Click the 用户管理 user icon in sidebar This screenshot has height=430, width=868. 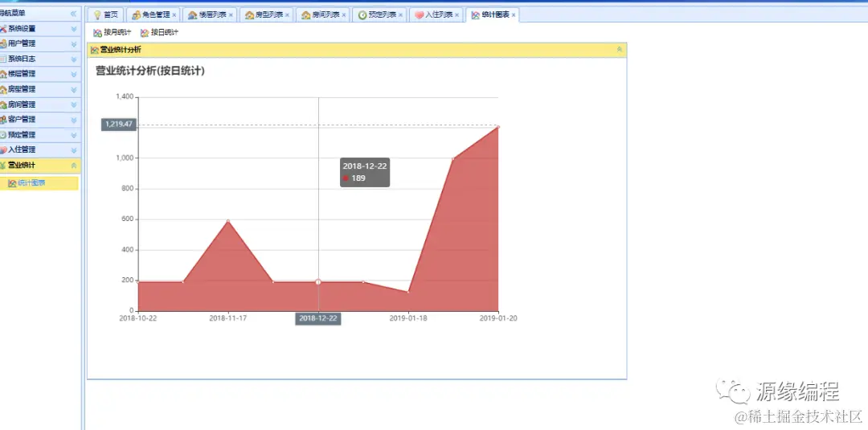pos(3,43)
